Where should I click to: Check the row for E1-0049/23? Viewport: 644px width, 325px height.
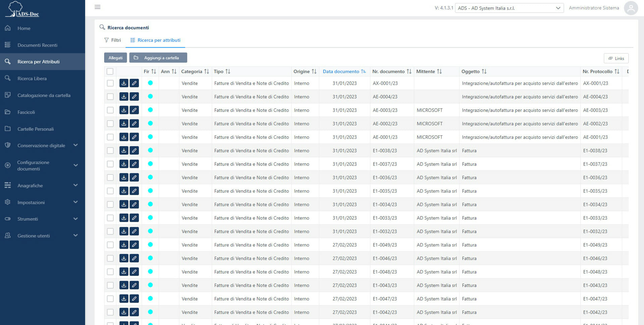coord(110,245)
